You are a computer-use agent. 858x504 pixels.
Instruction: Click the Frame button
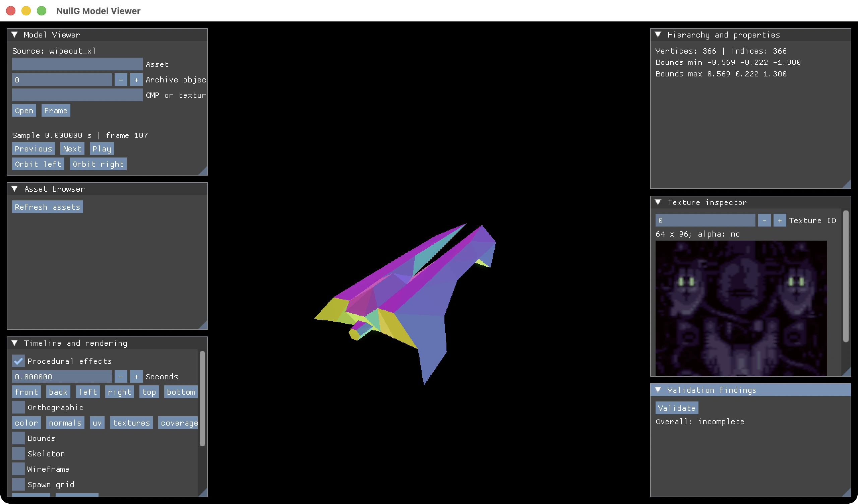56,110
